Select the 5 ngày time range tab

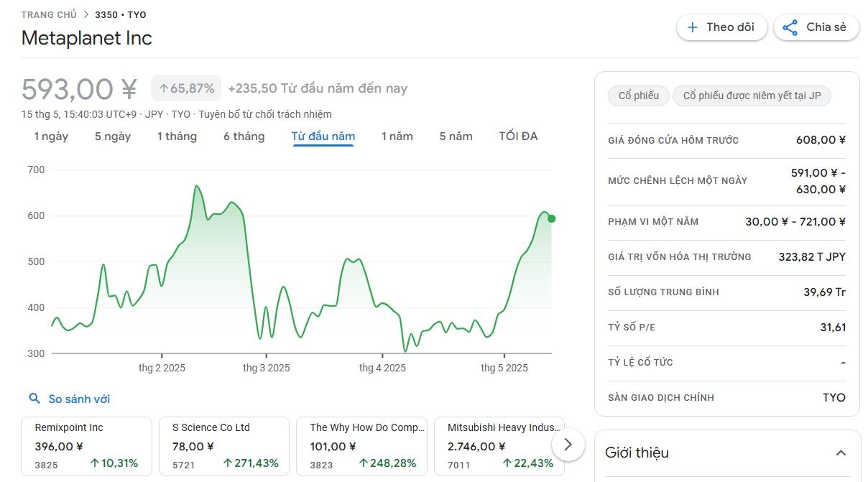(x=113, y=136)
